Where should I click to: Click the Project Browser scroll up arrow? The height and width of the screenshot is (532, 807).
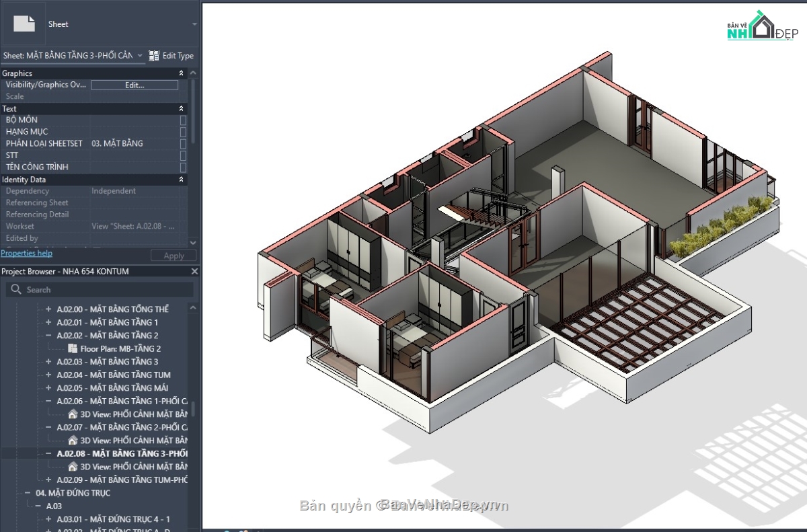[194, 307]
